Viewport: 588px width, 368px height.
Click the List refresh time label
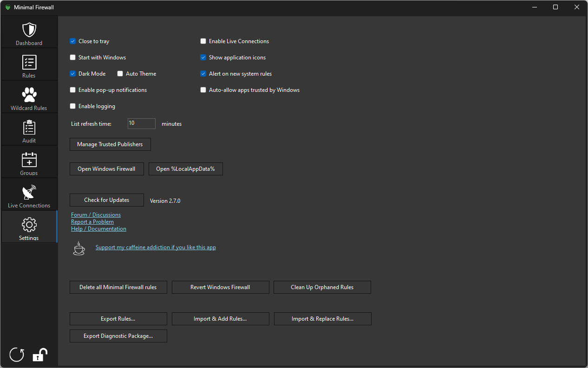point(91,124)
